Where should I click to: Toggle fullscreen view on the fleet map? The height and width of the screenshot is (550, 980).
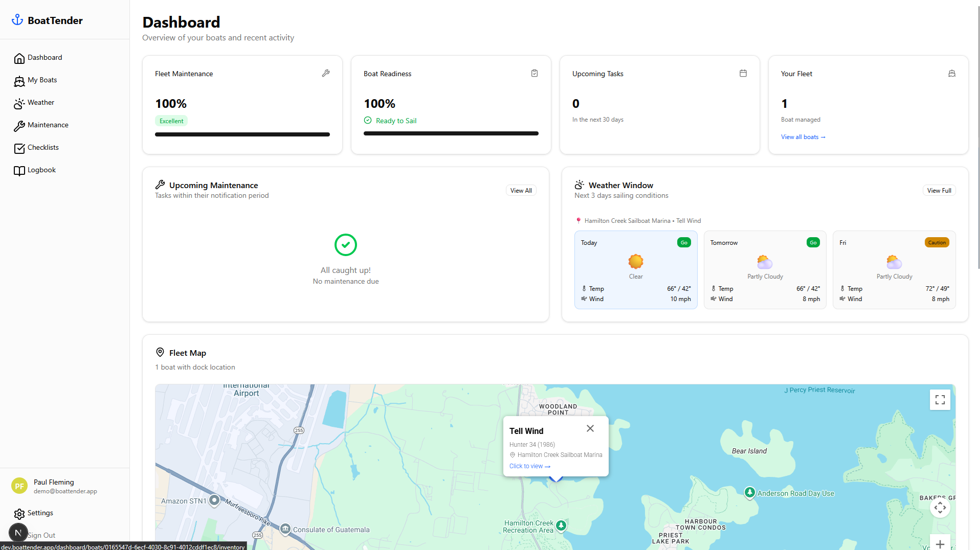coord(940,400)
